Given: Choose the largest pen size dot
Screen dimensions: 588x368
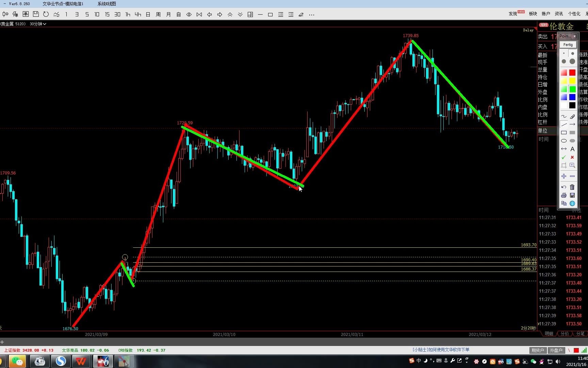Looking at the screenshot, I should (x=572, y=61).
